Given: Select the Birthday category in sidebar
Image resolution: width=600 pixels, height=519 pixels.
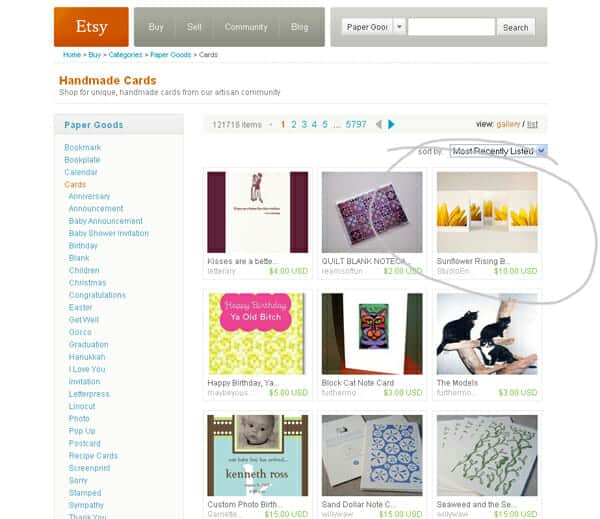Looking at the screenshot, I should point(83,246).
